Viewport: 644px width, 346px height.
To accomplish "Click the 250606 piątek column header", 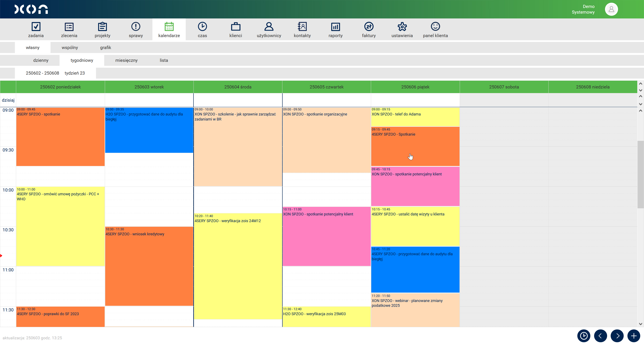I will coord(415,87).
